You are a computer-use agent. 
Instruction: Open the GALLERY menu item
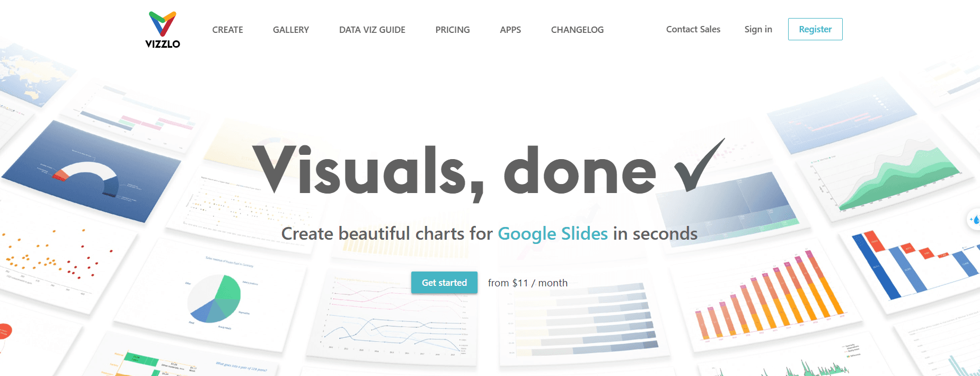(x=290, y=30)
